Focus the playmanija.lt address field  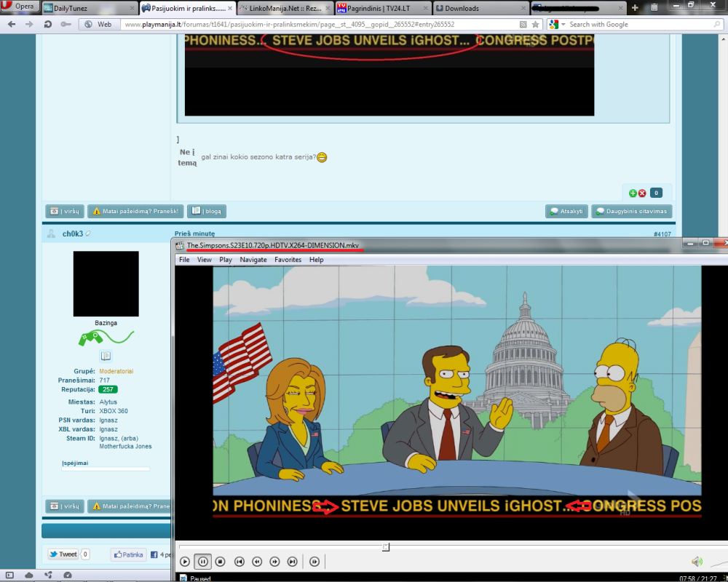320,24
